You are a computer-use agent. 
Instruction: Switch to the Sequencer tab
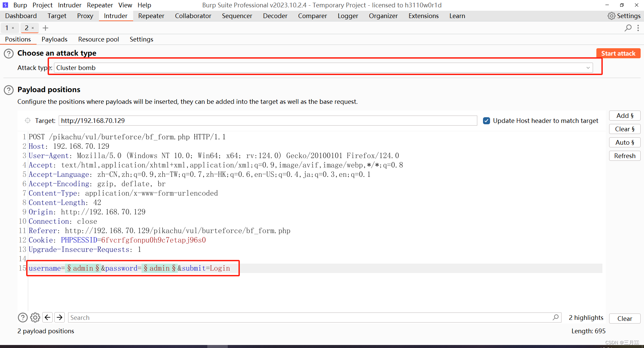point(237,16)
